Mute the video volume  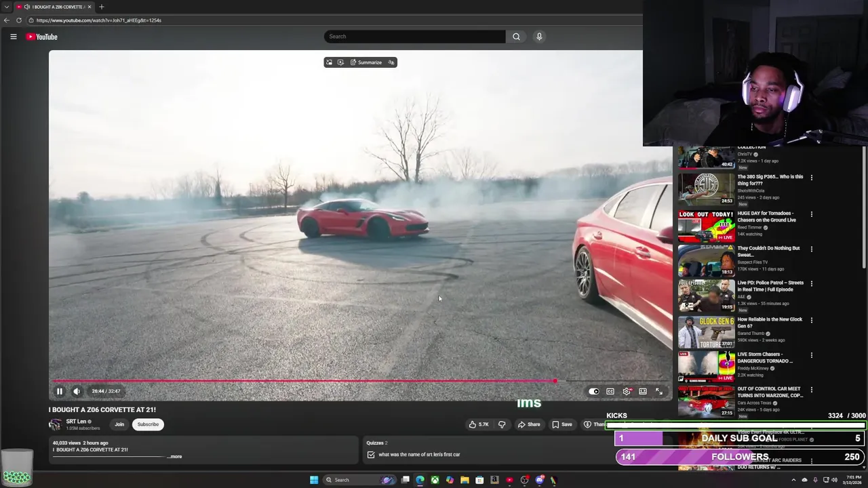77,391
